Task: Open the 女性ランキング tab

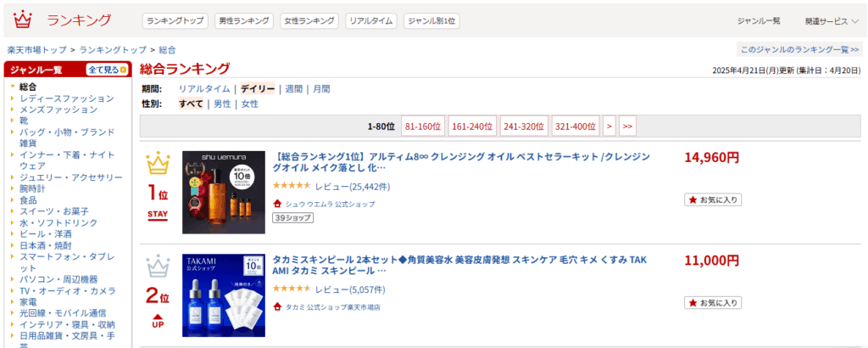Action: click(x=309, y=21)
